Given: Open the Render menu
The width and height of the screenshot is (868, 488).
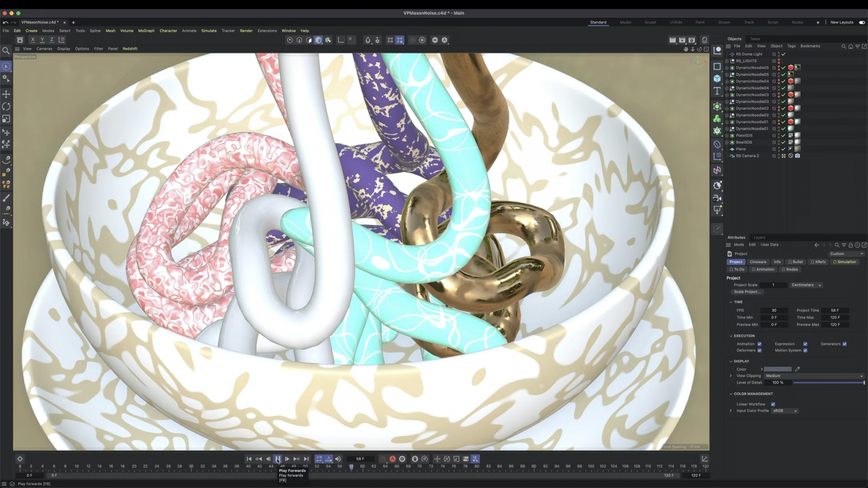Looking at the screenshot, I should point(246,31).
